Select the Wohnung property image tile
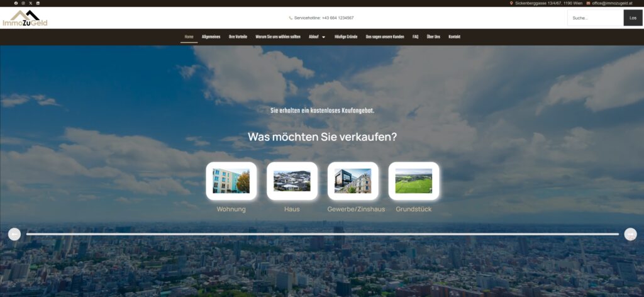The image size is (644, 297). [231, 181]
